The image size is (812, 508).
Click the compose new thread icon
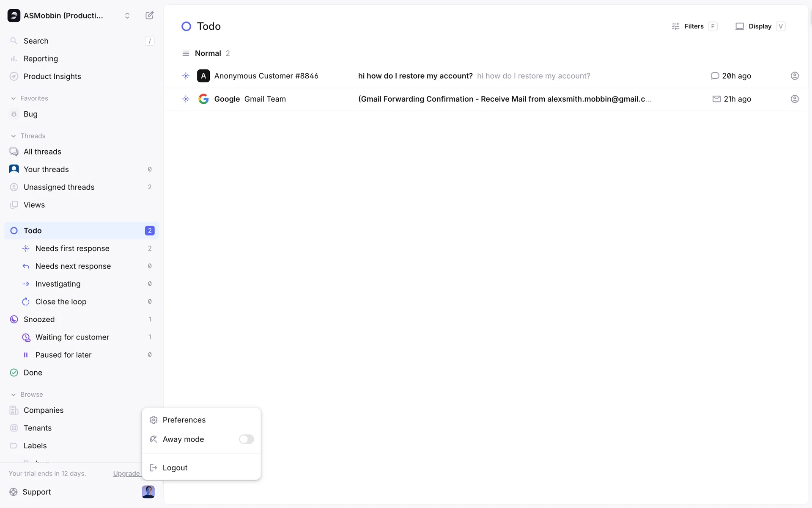pyautogui.click(x=149, y=16)
